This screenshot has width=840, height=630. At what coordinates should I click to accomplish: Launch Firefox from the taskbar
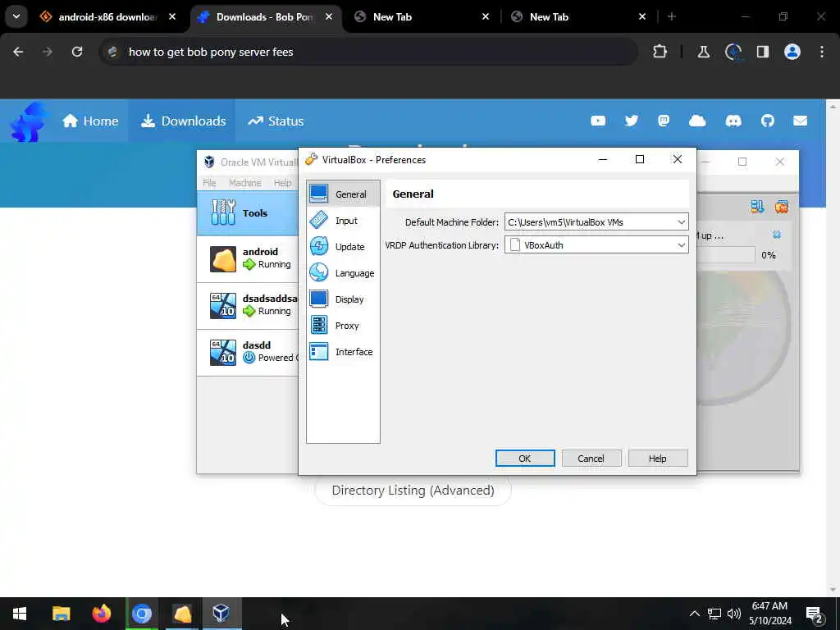(x=101, y=614)
